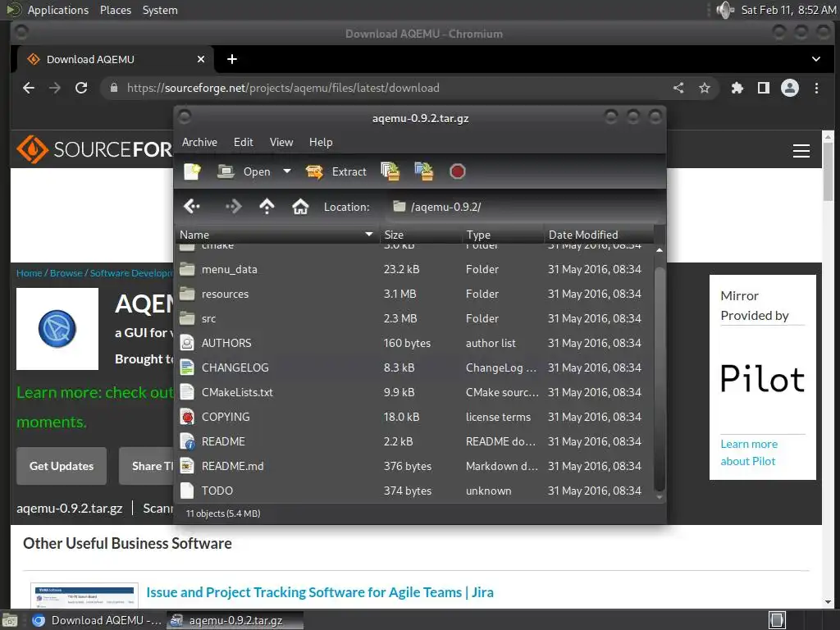
Task: Select the CMakeLists.txt file
Action: click(414, 393)
